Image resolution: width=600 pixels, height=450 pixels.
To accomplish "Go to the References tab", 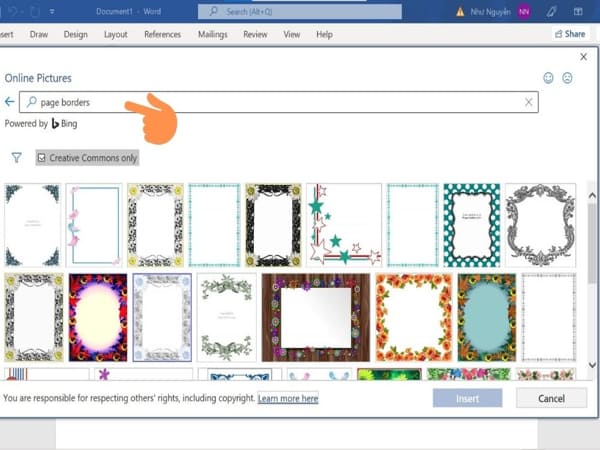I will click(x=162, y=34).
